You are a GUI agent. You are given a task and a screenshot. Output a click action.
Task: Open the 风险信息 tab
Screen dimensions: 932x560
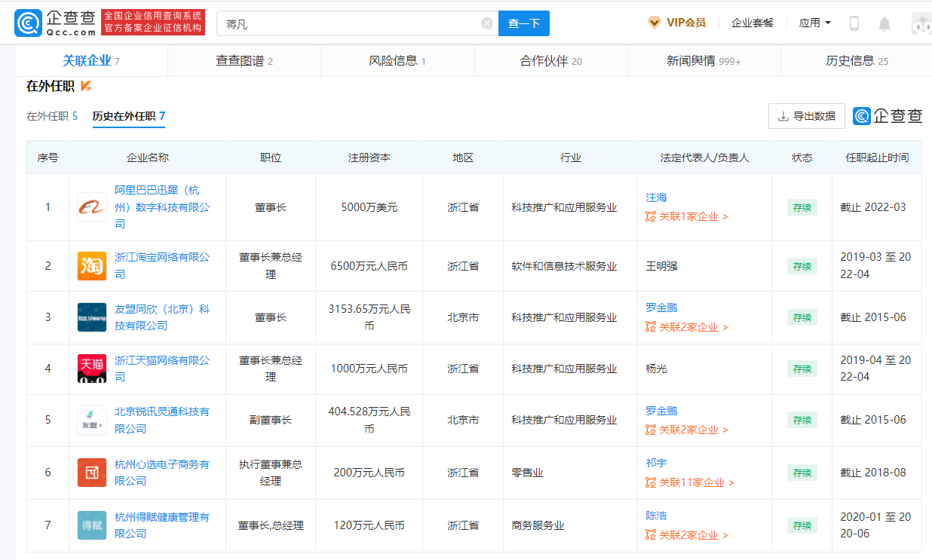coord(397,61)
